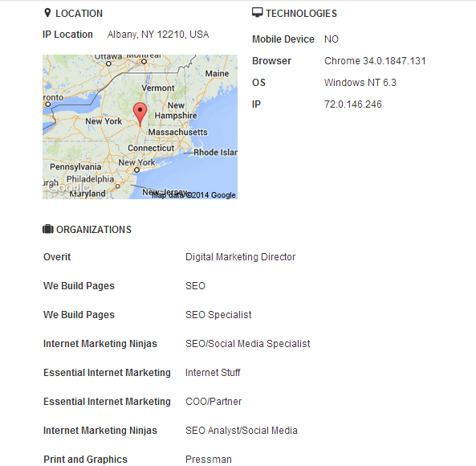Viewport: 476px width, 466px height.
Task: Click the ORGANIZATIONS section heading
Action: (94, 230)
